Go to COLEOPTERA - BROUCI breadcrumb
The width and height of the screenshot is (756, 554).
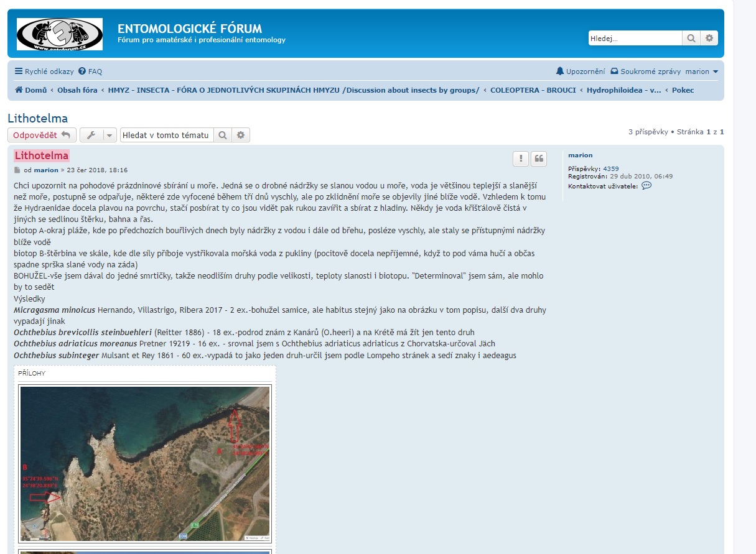[x=533, y=90]
